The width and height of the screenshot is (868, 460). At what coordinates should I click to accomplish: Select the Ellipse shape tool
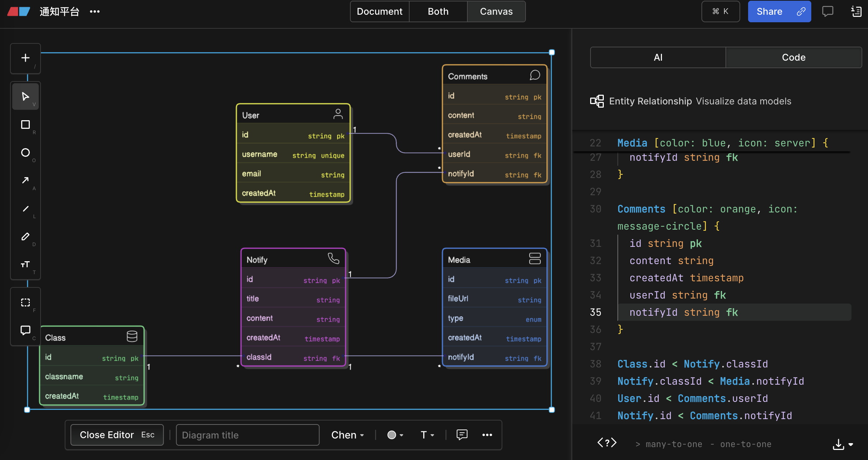(25, 153)
